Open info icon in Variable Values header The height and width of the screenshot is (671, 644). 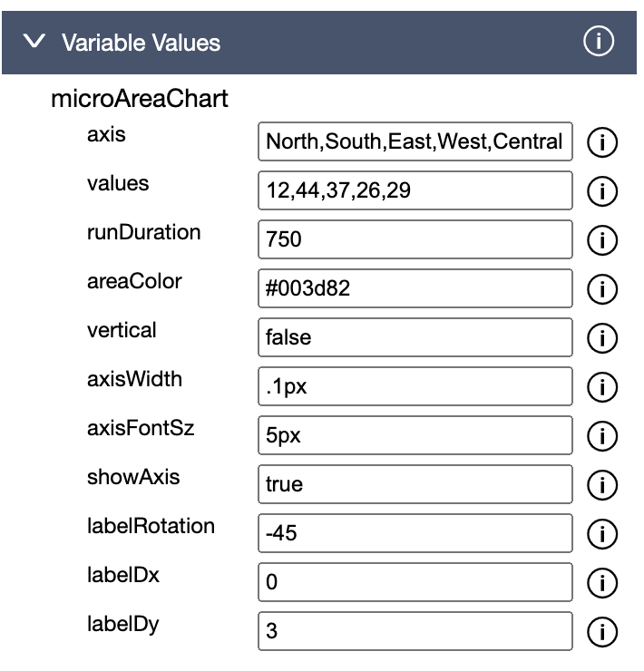600,42
